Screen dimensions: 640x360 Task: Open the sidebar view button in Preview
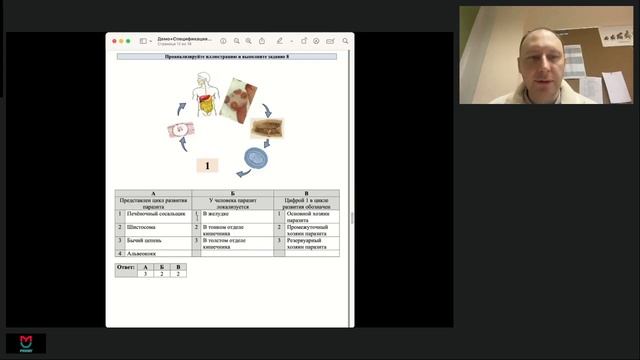[143, 41]
